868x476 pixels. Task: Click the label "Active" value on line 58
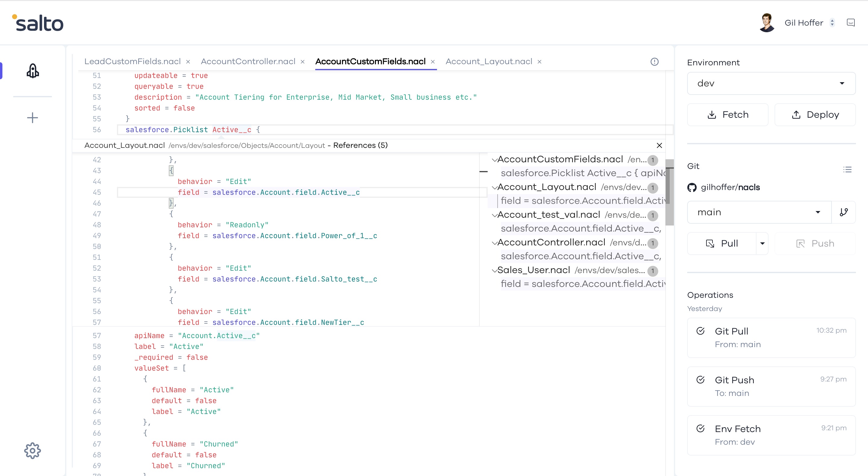point(186,347)
